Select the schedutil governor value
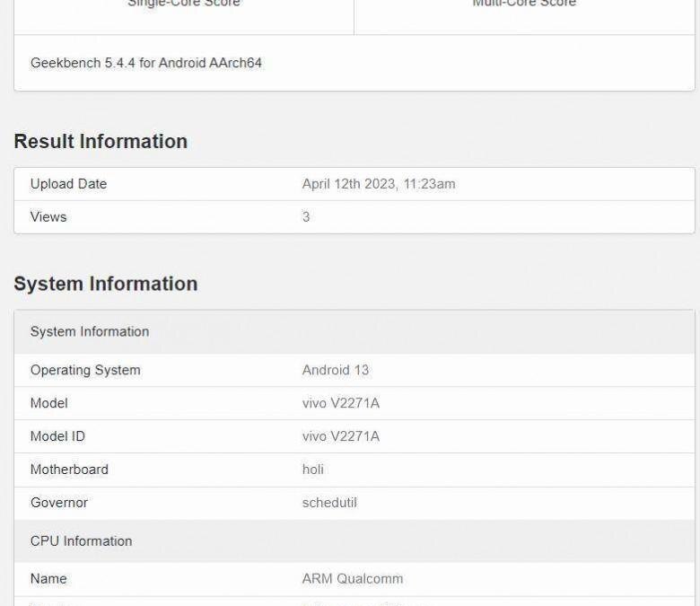 tap(329, 504)
